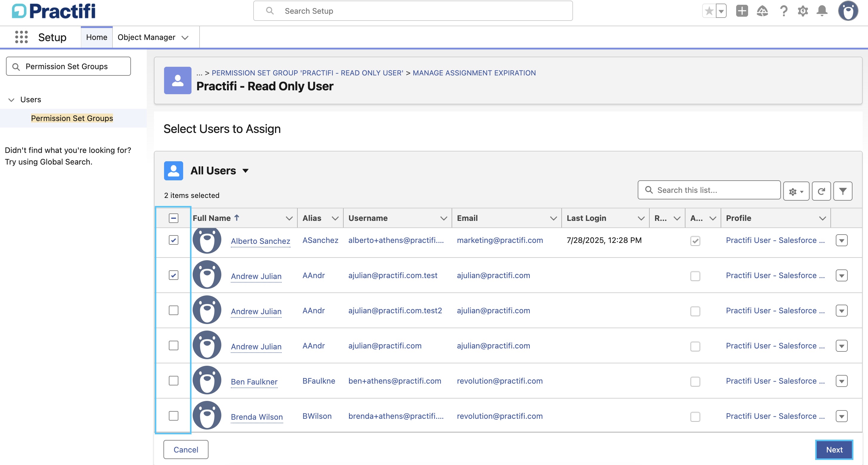Viewport: 868px width, 465px height.
Task: Click the avatar for ajulian@practifi.com.test row
Action: [x=207, y=275]
